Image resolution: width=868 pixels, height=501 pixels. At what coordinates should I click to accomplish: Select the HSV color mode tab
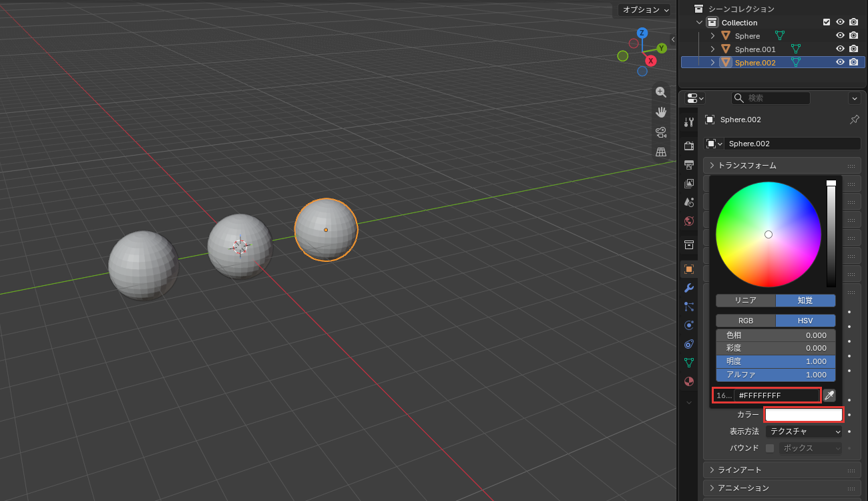(805, 321)
